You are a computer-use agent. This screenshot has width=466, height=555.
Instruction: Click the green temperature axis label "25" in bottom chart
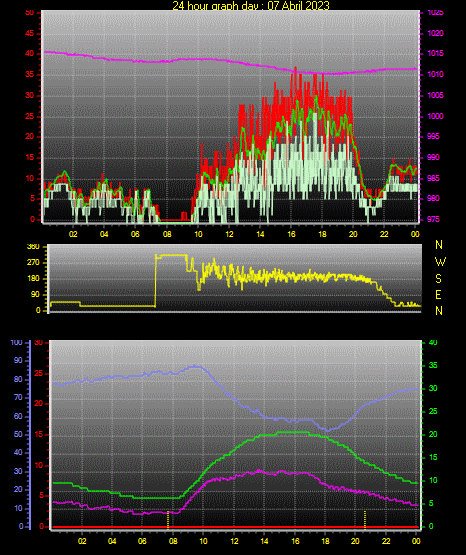[x=433, y=411]
